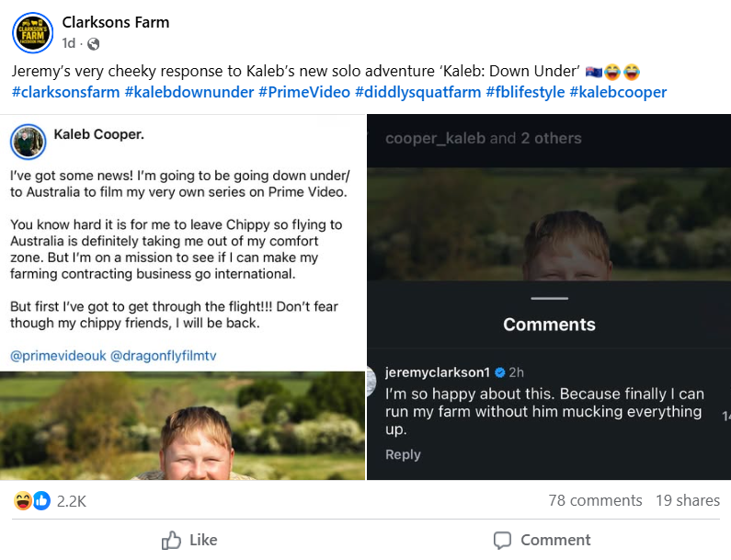Open the #diddlysquatfarm hashtag
The width and height of the screenshot is (731, 560).
coord(415,92)
